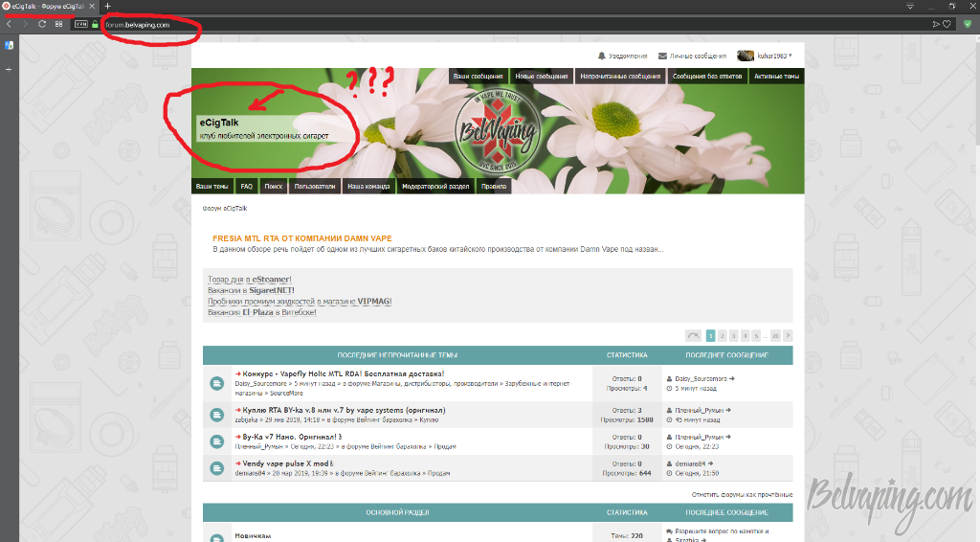Open Новые сообщения menu item
Viewport: 980px width, 542px height.
(542, 77)
